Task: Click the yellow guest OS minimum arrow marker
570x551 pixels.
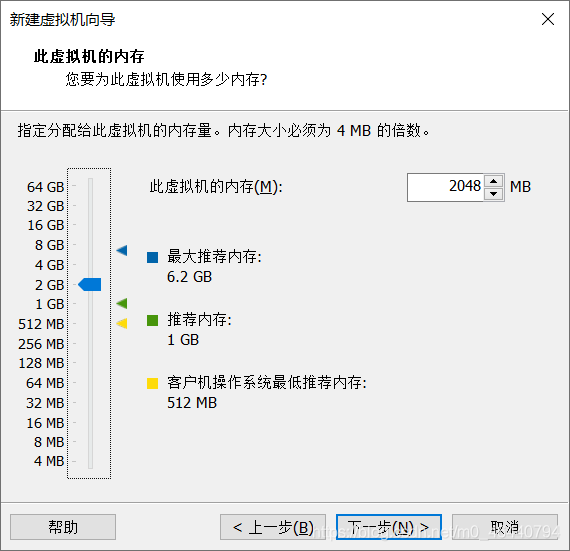Action: 122,323
